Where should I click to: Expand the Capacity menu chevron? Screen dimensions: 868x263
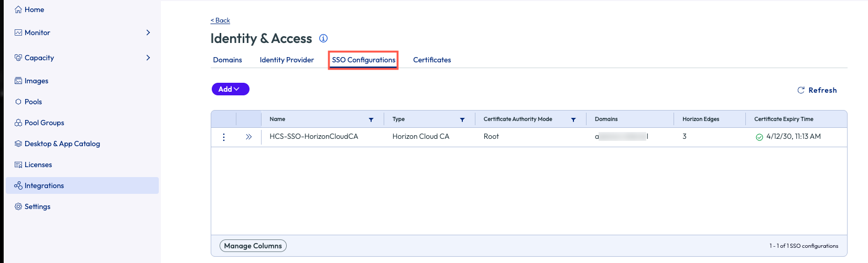(148, 58)
